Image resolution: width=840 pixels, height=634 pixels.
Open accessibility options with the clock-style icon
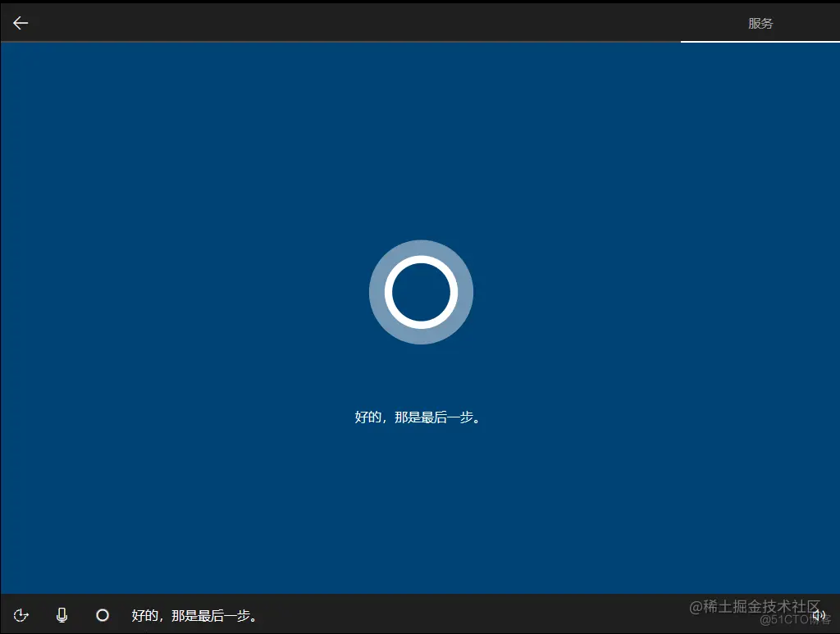21,615
